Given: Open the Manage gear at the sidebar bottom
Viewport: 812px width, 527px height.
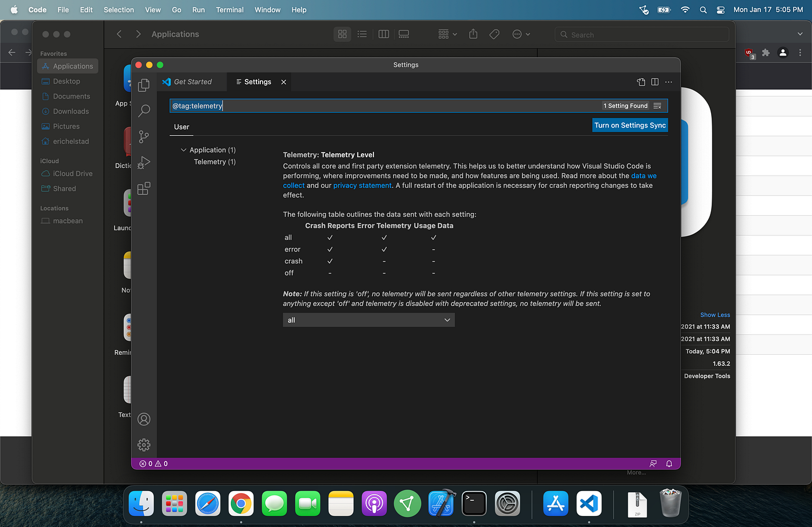Looking at the screenshot, I should (x=144, y=445).
